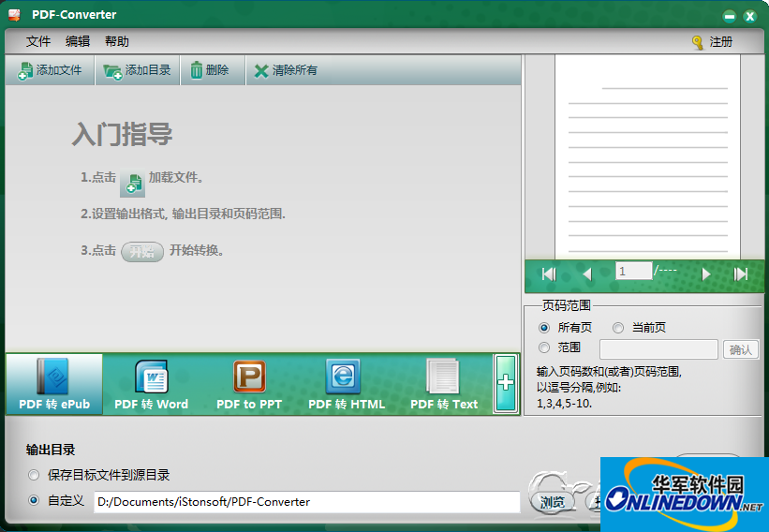The height and width of the screenshot is (532, 769).
Task: Select the 当前页 radio button
Action: [618, 328]
